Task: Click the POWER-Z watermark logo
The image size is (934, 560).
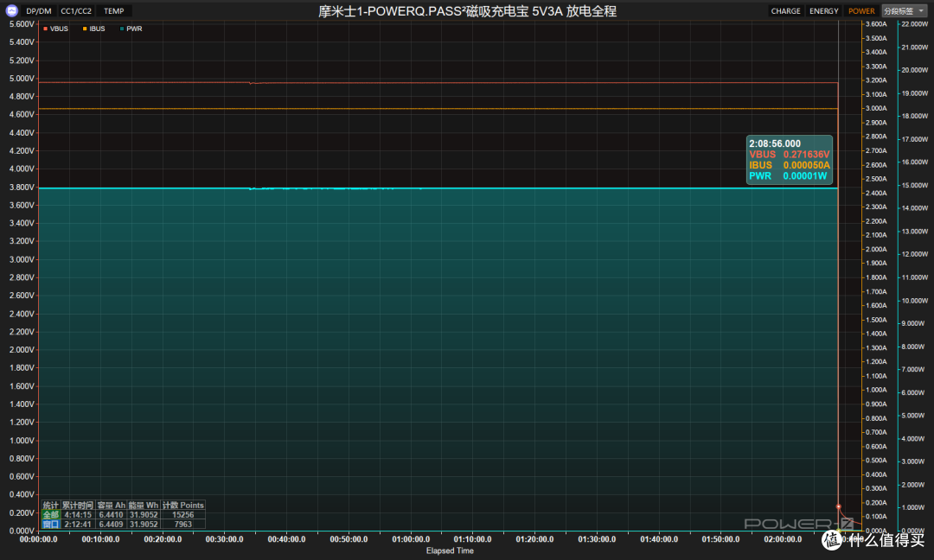Action: [799, 524]
